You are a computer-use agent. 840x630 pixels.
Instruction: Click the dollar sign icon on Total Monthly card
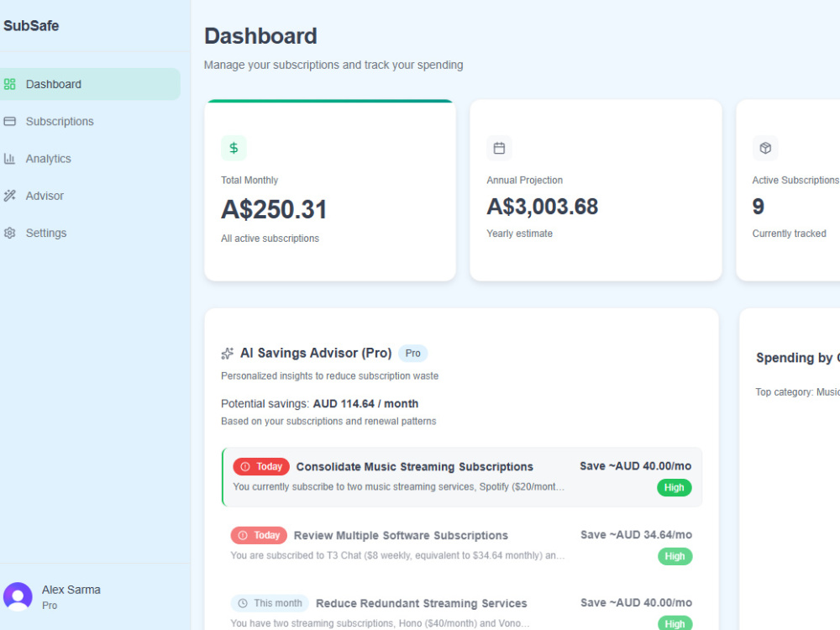(x=234, y=148)
